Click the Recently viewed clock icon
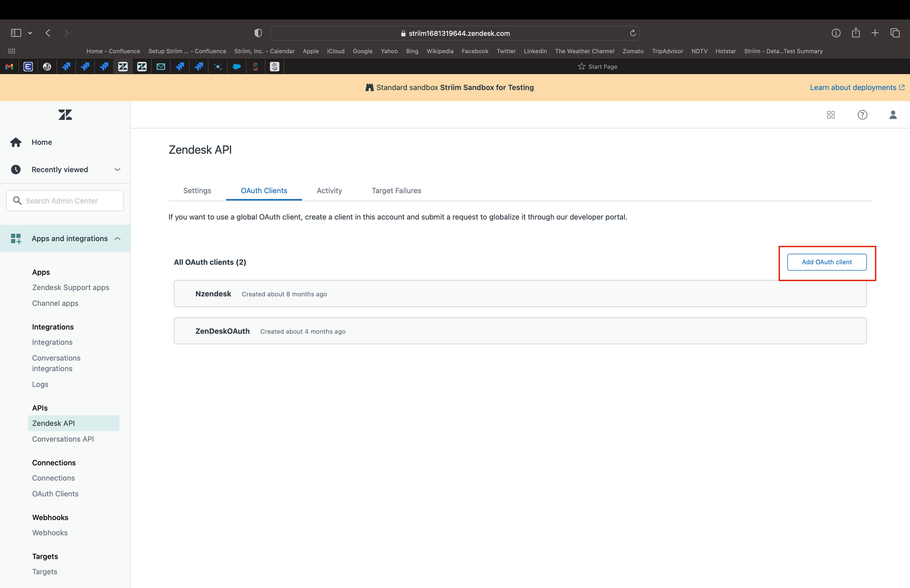Image resolution: width=910 pixels, height=588 pixels. (16, 169)
